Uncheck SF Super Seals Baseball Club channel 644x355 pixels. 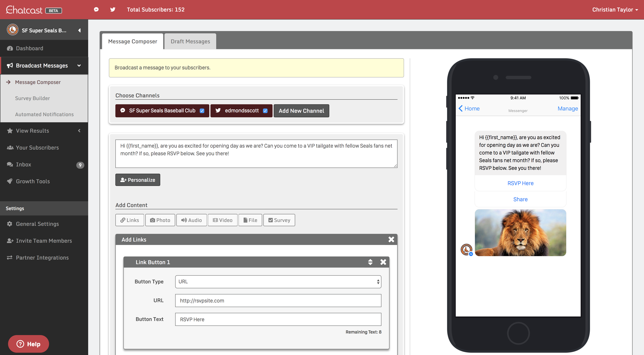(202, 111)
